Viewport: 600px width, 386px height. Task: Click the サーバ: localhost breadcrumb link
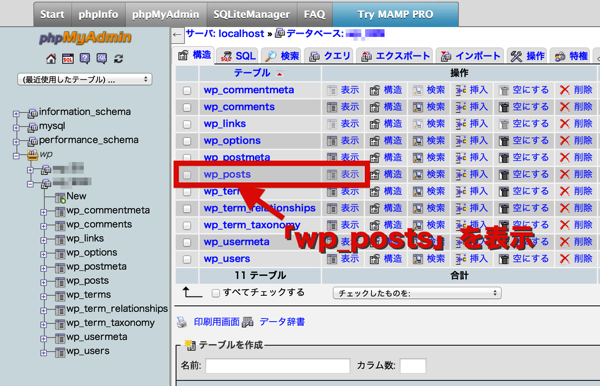(x=225, y=34)
